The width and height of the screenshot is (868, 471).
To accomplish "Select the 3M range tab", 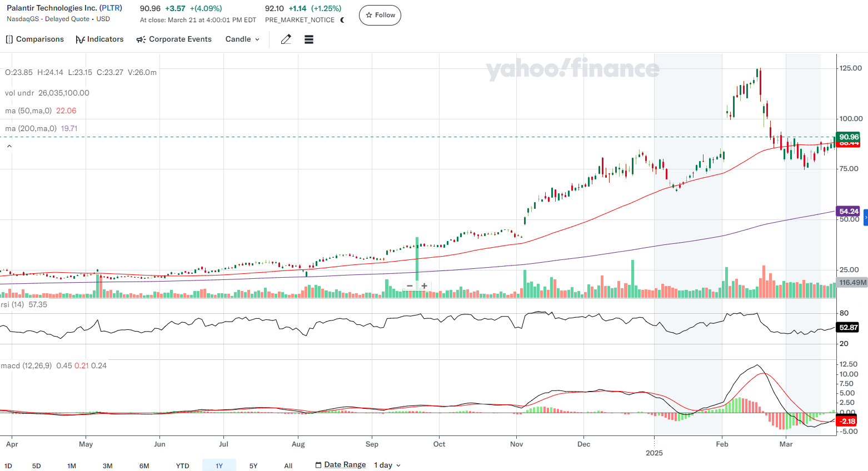I will coord(108,465).
